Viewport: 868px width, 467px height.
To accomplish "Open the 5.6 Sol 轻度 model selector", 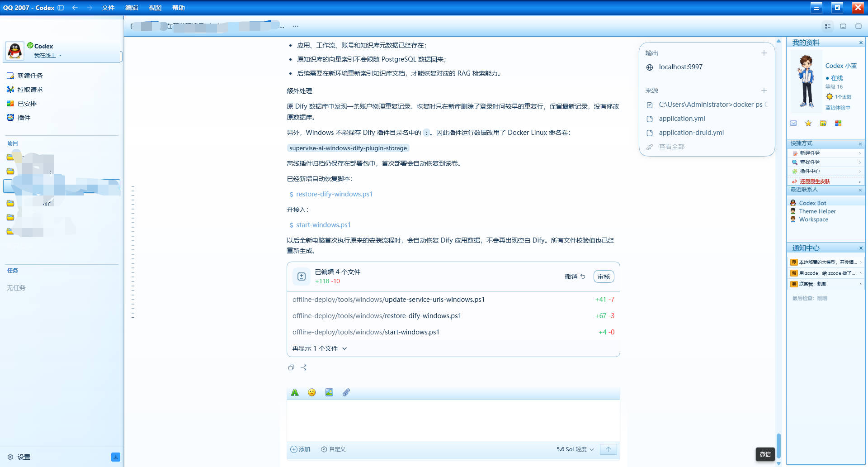I will [x=575, y=449].
